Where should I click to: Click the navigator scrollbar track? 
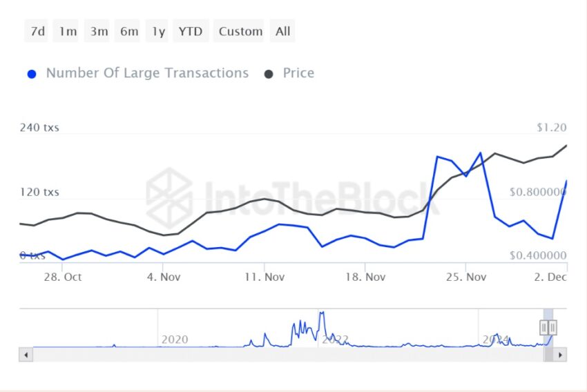287,355
